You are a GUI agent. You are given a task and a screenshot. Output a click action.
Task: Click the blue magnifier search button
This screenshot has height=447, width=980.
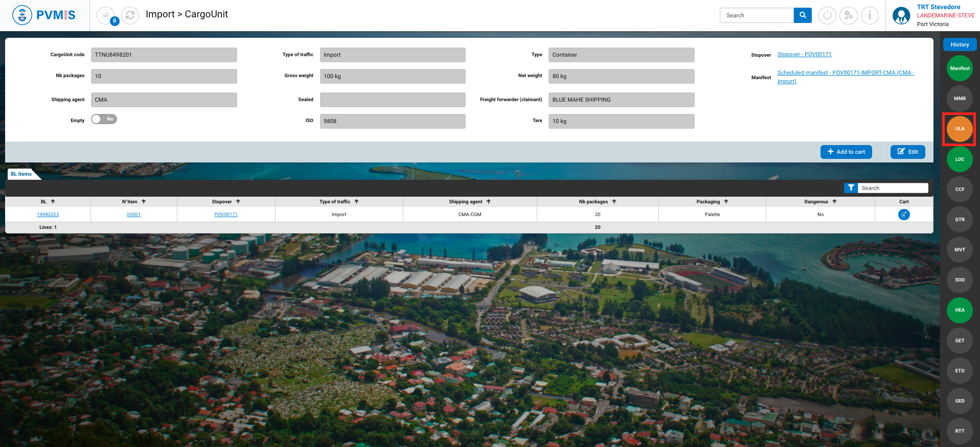803,15
